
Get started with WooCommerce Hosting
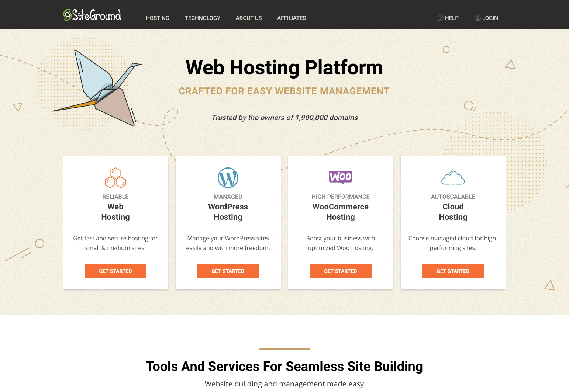[x=341, y=271]
